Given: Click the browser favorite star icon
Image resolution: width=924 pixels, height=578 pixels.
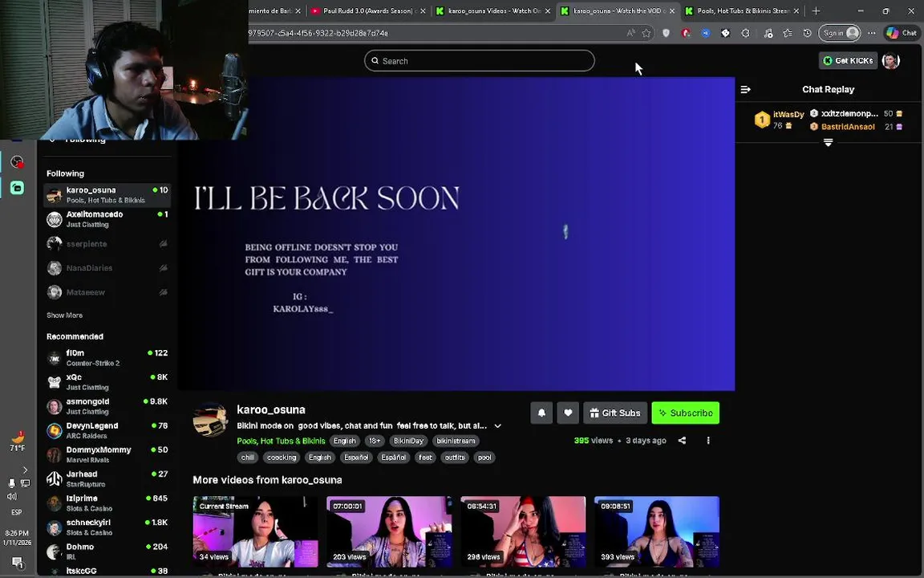Looking at the screenshot, I should pos(646,33).
